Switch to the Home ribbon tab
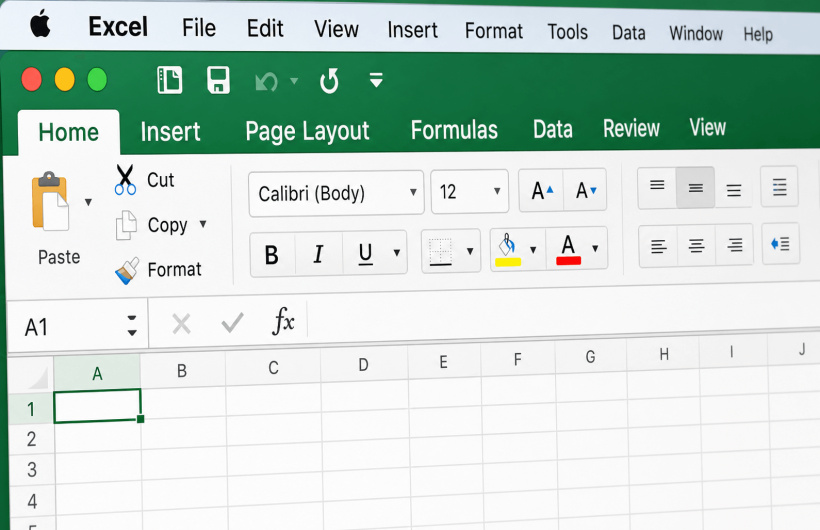 (x=69, y=132)
